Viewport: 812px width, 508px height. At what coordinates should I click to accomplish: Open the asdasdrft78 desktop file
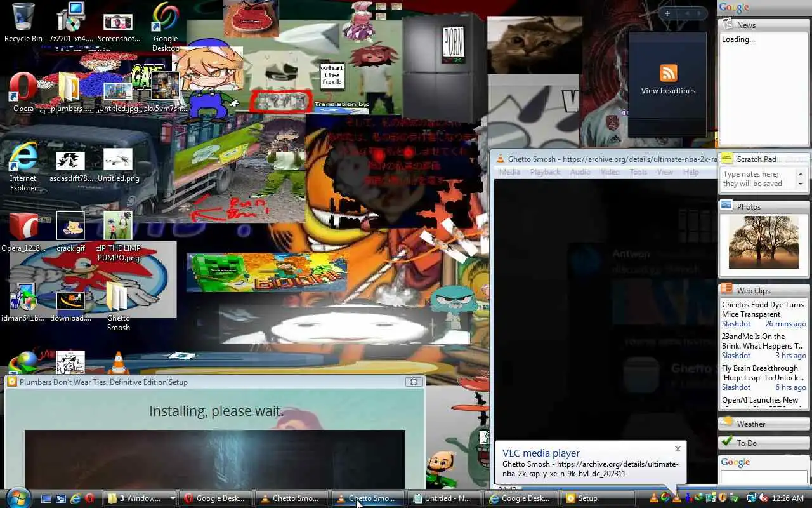[70, 165]
